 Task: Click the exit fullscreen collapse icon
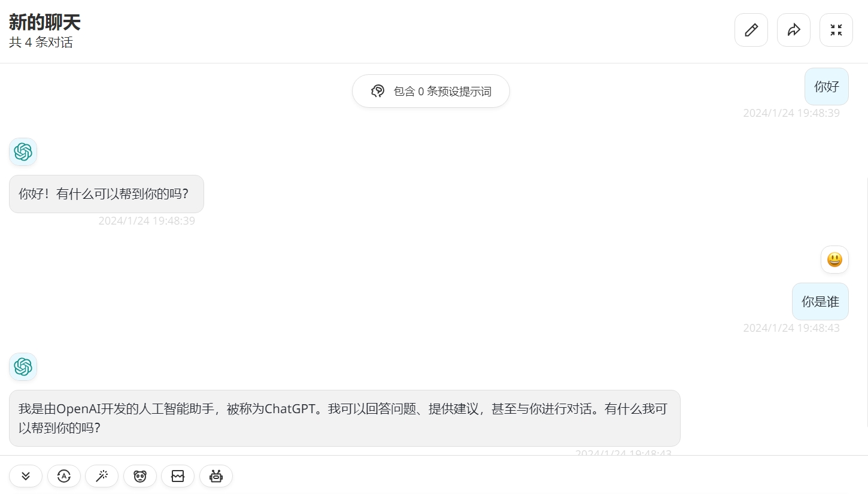[x=836, y=30]
